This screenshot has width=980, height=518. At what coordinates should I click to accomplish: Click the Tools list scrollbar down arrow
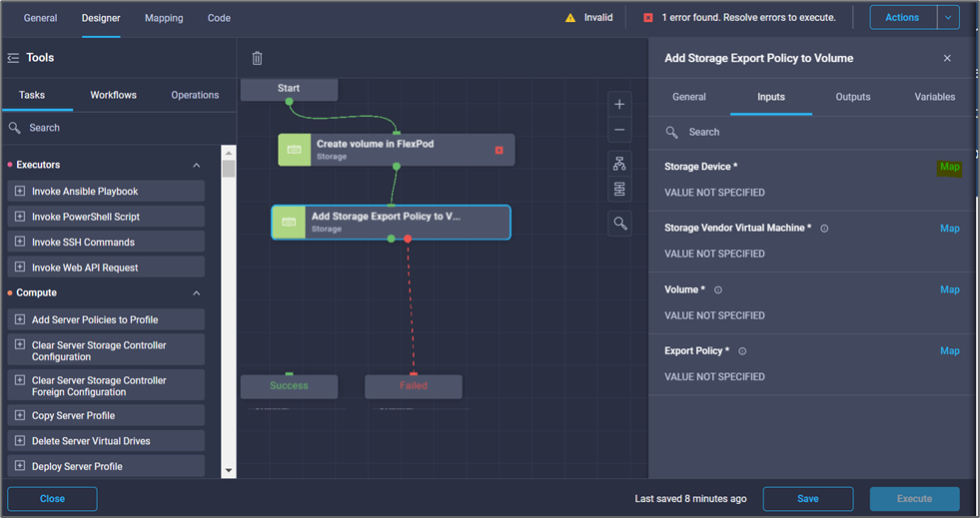click(229, 470)
